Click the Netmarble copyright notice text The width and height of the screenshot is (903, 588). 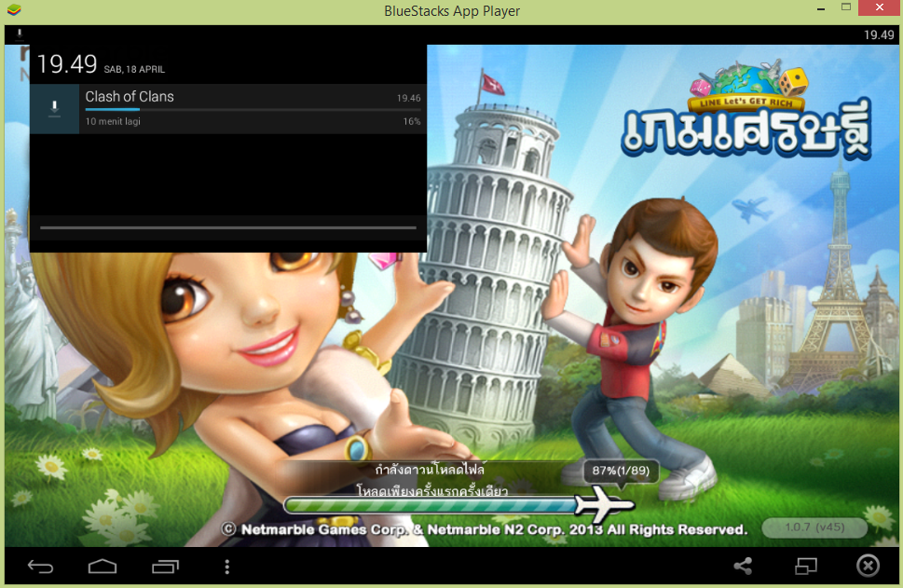485,529
